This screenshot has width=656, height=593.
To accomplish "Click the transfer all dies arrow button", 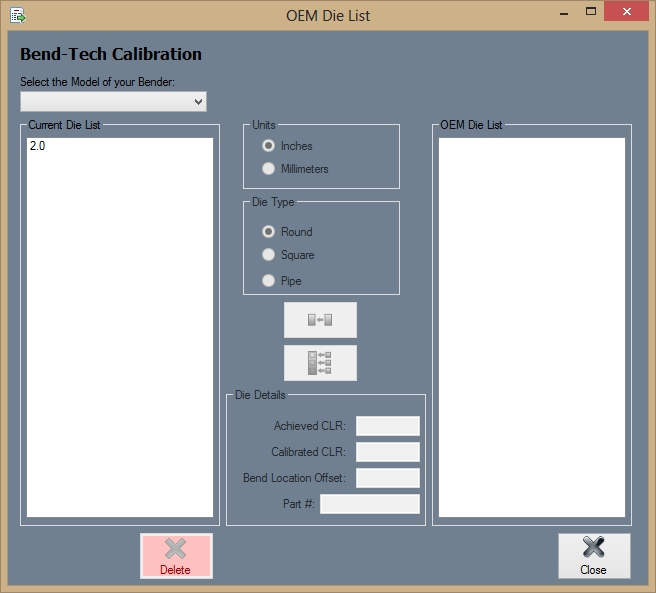I will click(320, 363).
